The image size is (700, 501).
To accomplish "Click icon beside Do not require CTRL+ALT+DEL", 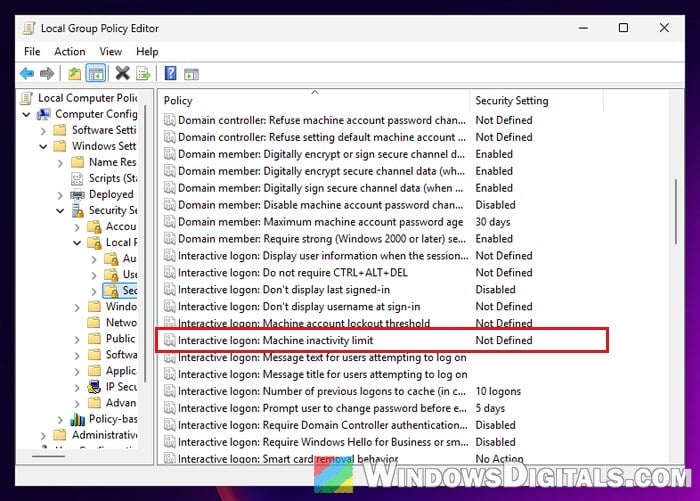I will (x=169, y=272).
